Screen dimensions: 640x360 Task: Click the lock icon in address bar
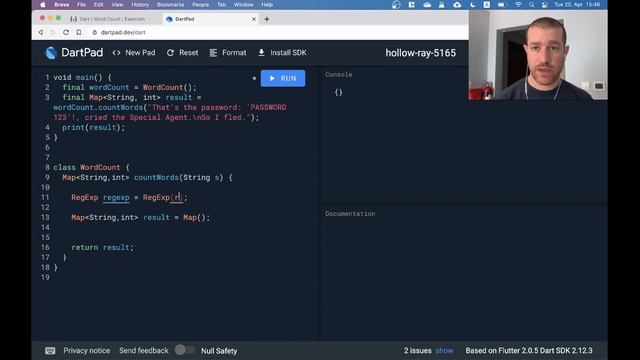(x=95, y=32)
